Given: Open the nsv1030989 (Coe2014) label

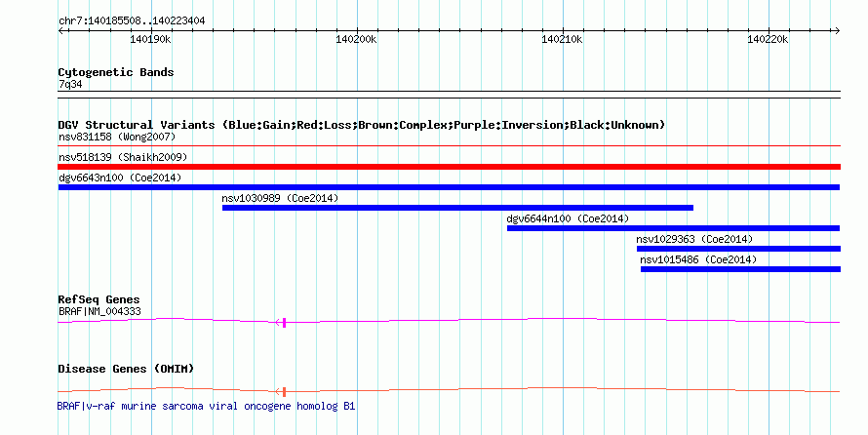Looking at the screenshot, I should 280,198.
